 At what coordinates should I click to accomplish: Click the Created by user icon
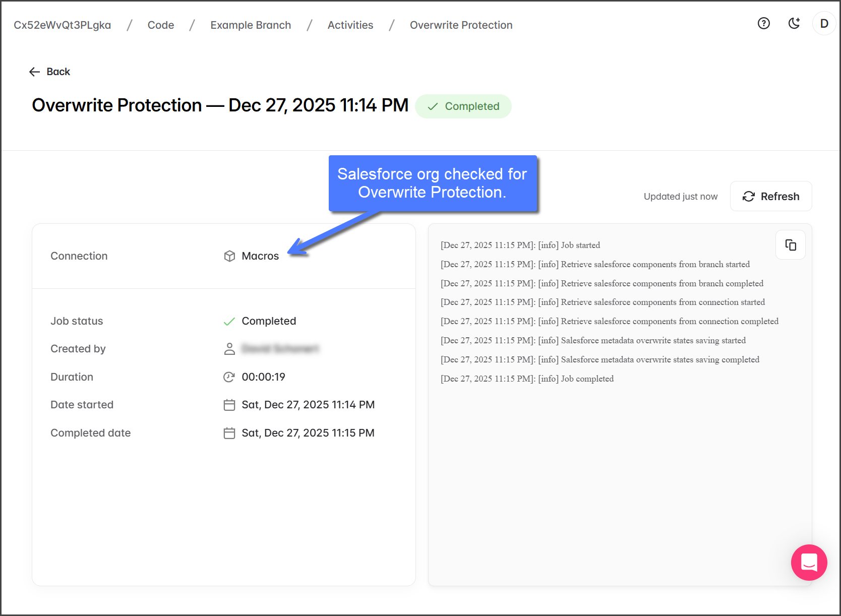coord(229,349)
